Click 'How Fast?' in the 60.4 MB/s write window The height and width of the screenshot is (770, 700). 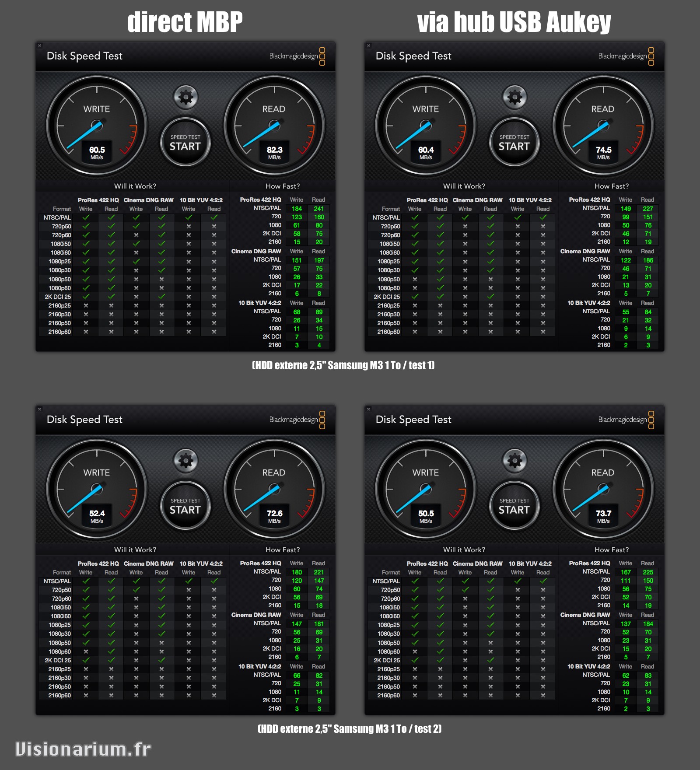tap(612, 186)
